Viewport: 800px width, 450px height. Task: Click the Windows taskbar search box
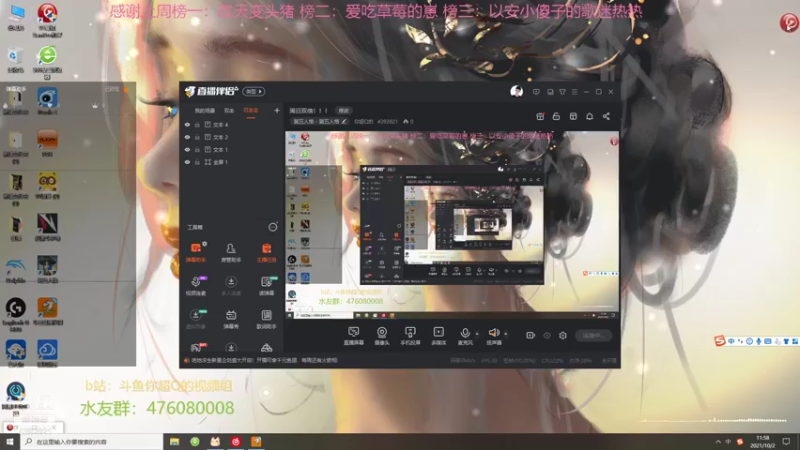coord(92,441)
